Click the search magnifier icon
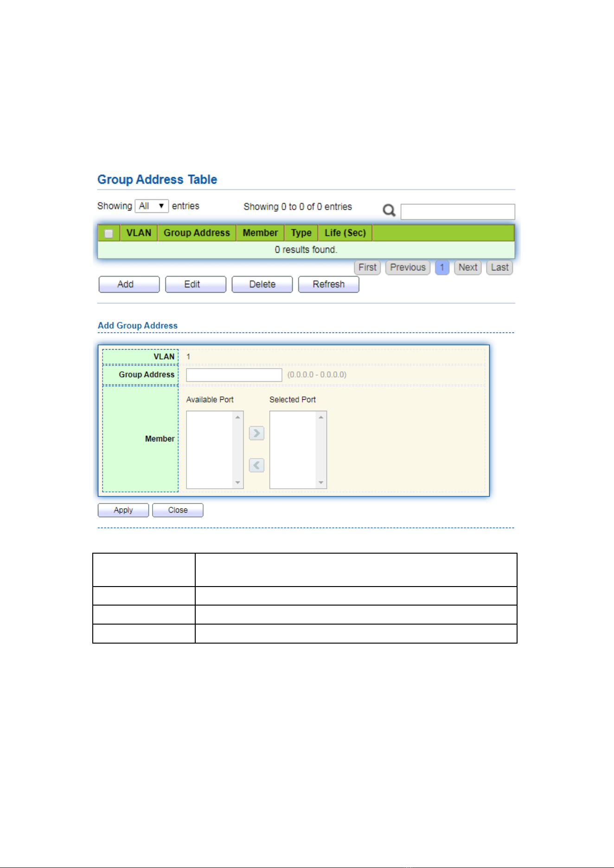 pos(389,211)
